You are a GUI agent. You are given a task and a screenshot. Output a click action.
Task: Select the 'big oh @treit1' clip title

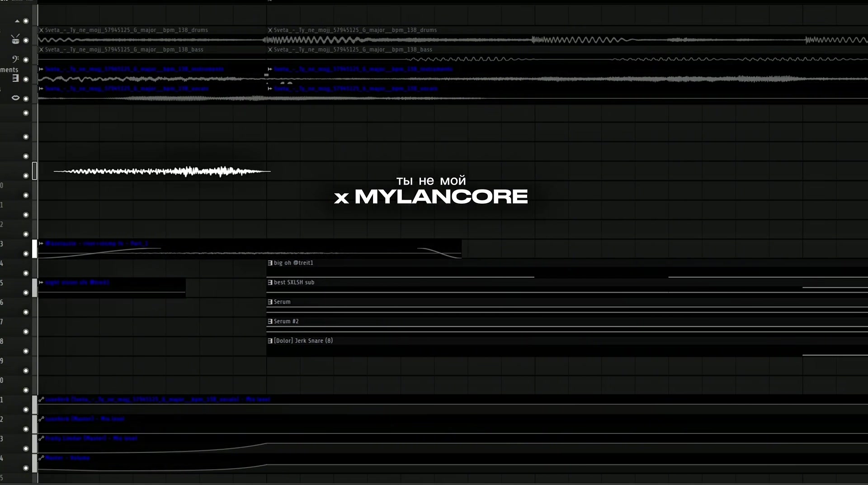(x=293, y=263)
